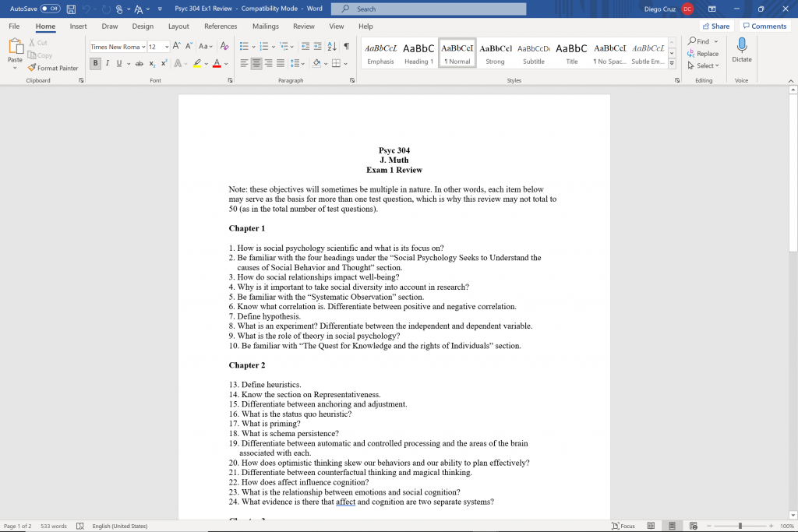Click the Shading paint bucket icon
The image size is (798, 532).
click(x=316, y=63)
